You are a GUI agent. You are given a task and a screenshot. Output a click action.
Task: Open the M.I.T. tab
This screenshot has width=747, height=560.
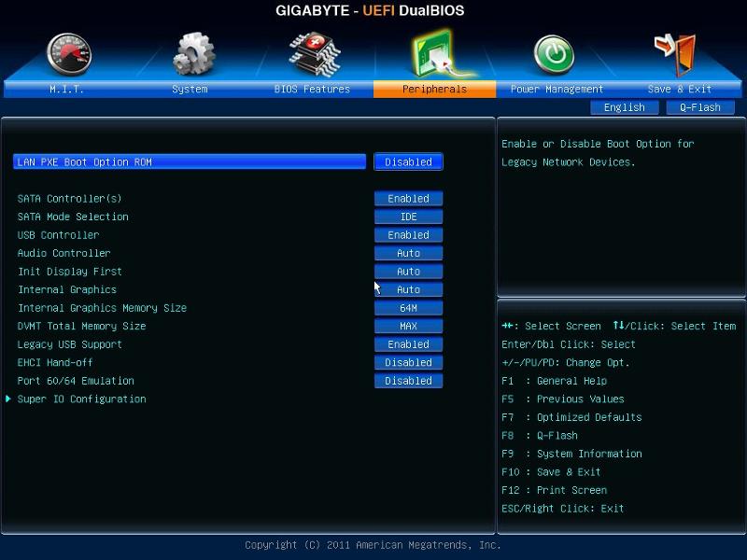66,89
